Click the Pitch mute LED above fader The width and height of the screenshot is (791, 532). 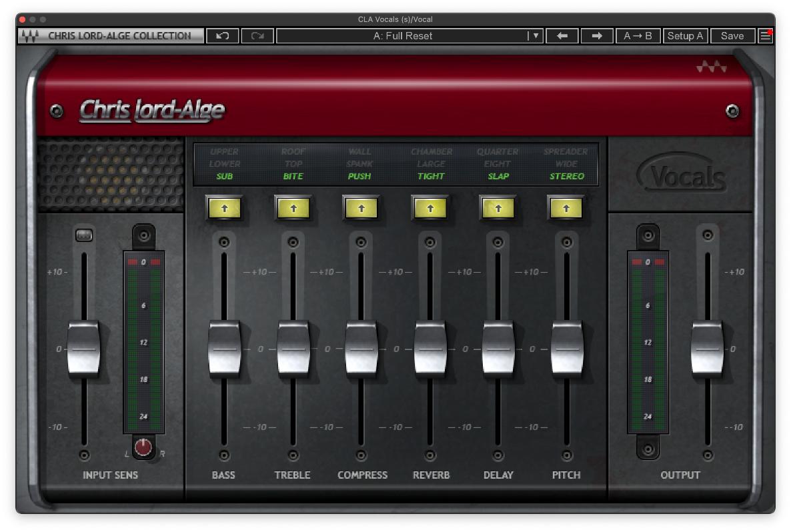click(566, 242)
